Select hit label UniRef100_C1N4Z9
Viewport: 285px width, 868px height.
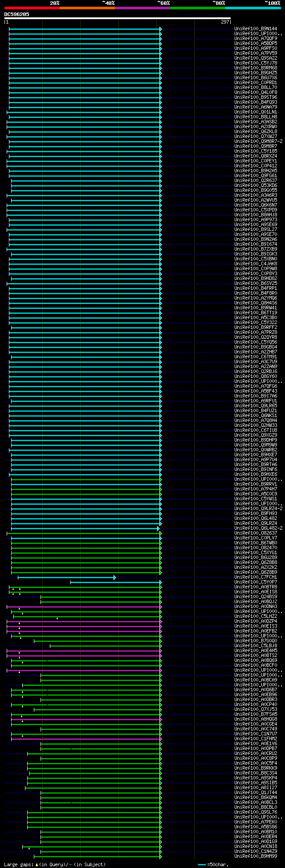click(256, 852)
